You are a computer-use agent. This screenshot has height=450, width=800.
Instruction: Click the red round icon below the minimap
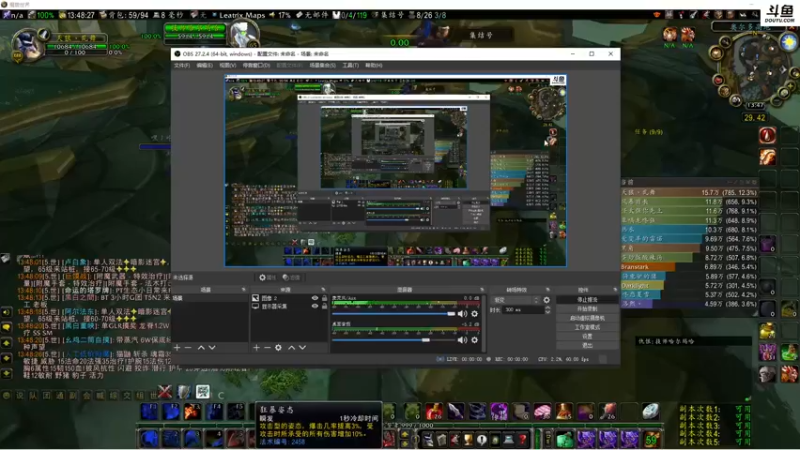coord(767,135)
